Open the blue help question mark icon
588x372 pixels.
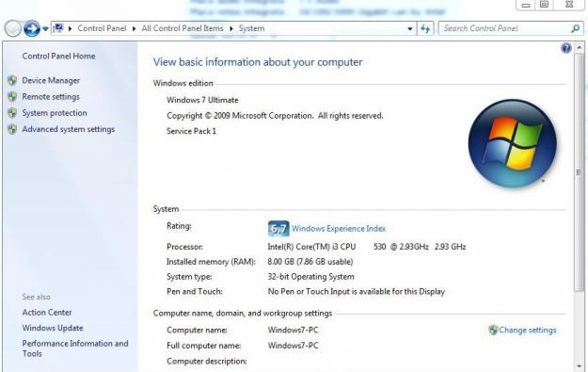click(565, 48)
